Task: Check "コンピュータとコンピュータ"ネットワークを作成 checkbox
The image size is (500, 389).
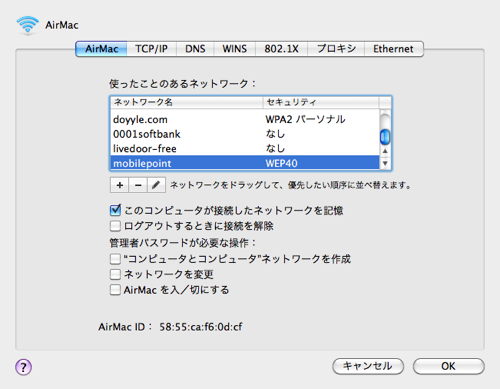Action: pos(115,259)
